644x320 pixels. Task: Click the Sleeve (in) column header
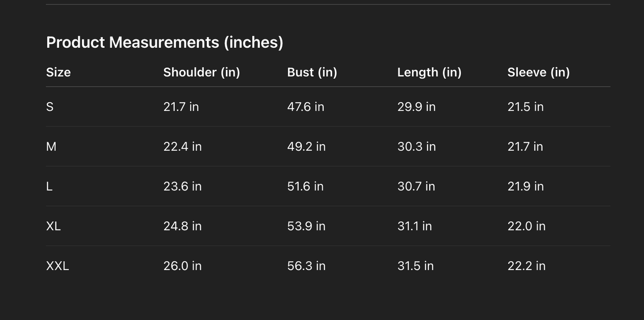click(x=538, y=72)
